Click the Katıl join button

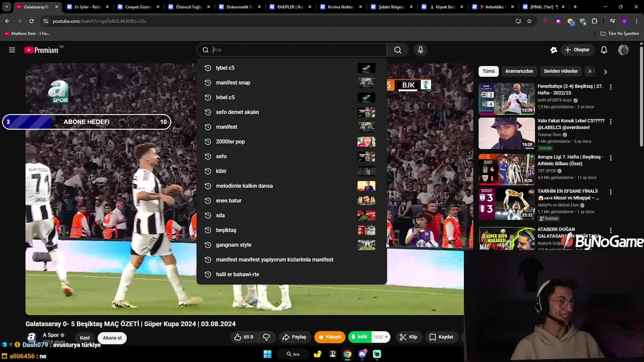pyautogui.click(x=85, y=338)
